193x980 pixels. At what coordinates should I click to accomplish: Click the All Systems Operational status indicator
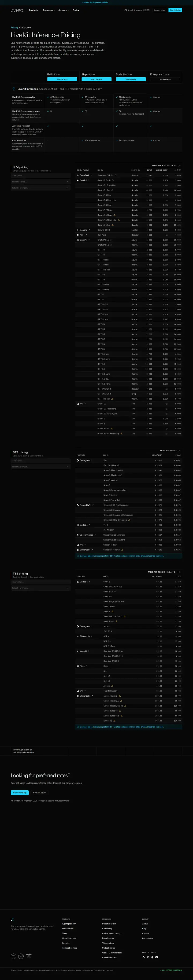171,970
